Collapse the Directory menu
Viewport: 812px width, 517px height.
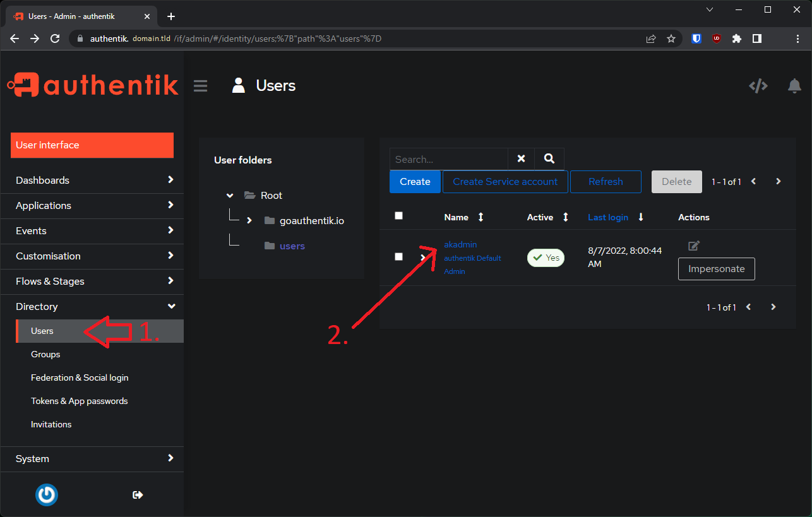coord(92,307)
